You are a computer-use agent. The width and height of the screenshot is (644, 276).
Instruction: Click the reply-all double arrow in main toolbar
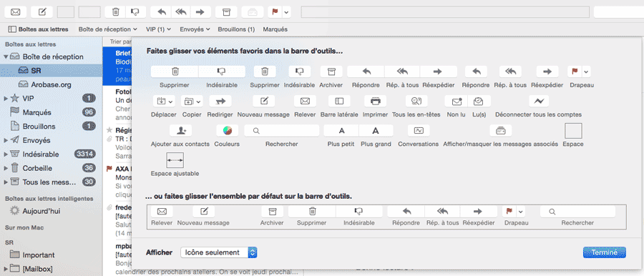tap(181, 12)
